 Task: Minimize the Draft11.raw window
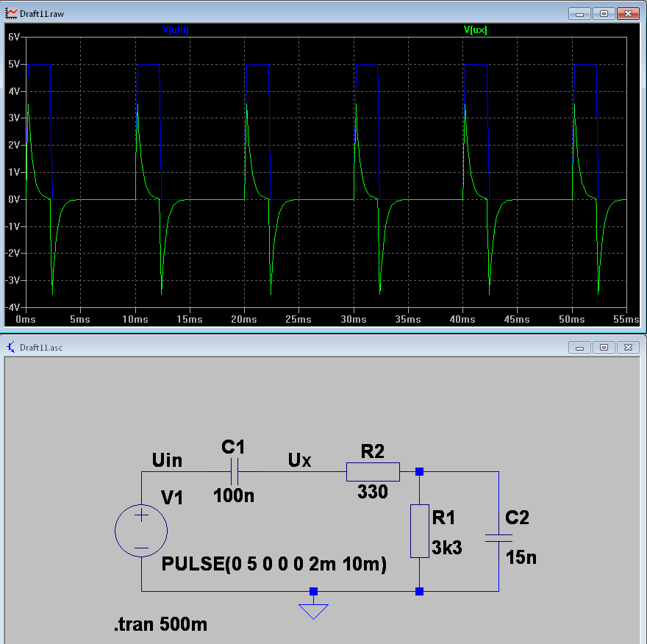pos(579,14)
